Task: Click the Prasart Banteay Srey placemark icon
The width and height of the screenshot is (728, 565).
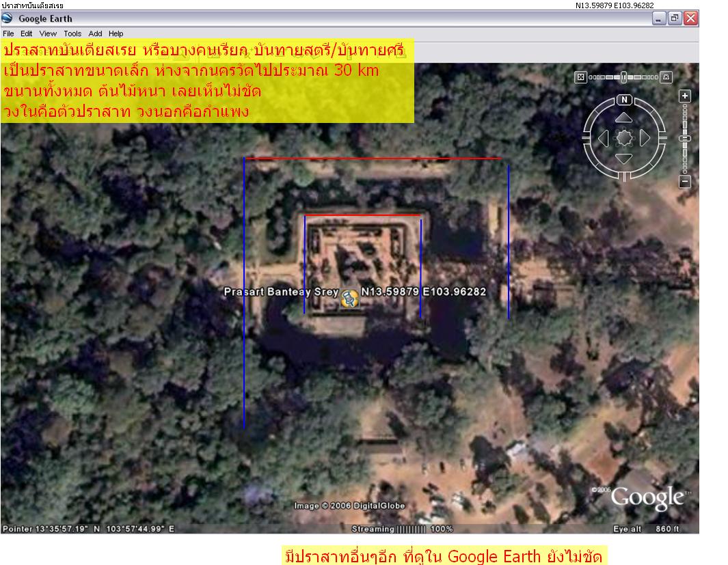Action: click(x=349, y=299)
